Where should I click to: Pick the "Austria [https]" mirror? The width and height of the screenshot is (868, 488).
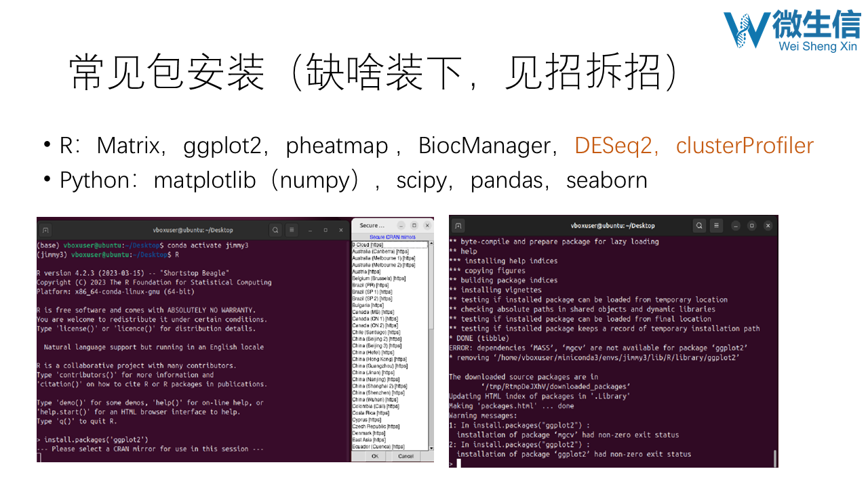pyautogui.click(x=389, y=272)
